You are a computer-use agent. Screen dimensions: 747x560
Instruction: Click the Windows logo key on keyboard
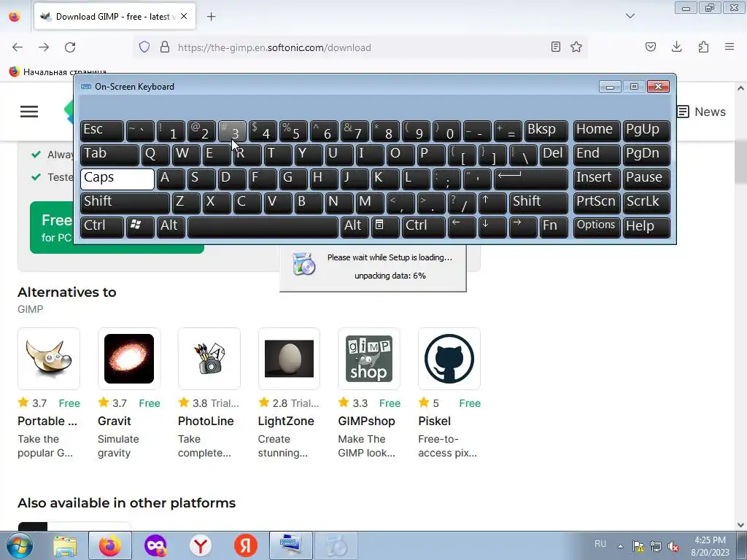pyautogui.click(x=140, y=227)
